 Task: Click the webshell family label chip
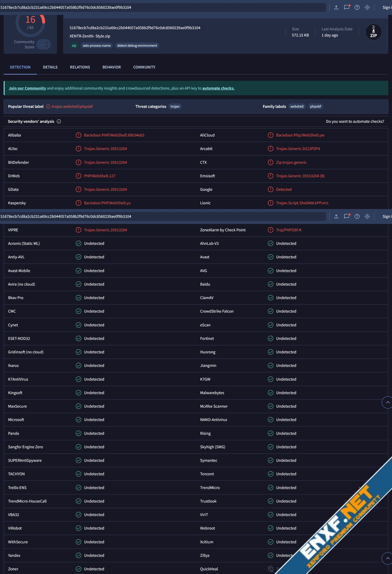[x=297, y=106]
